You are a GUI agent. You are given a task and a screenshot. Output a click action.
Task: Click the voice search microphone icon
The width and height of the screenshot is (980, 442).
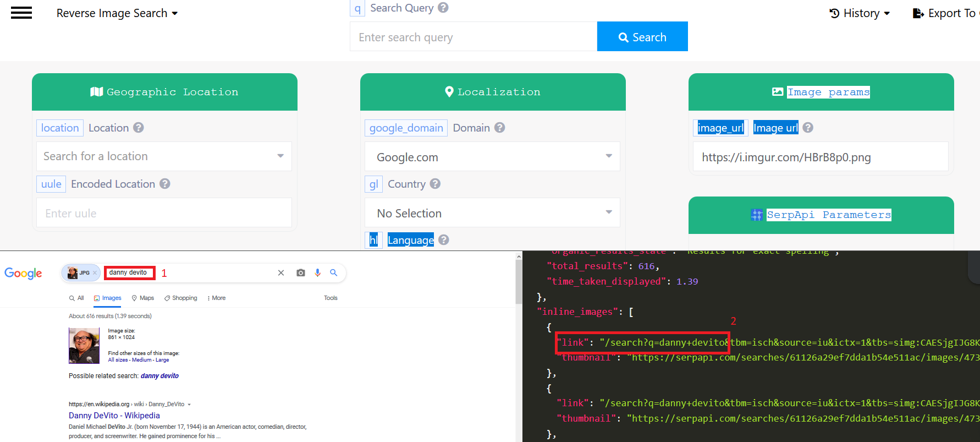click(x=317, y=272)
